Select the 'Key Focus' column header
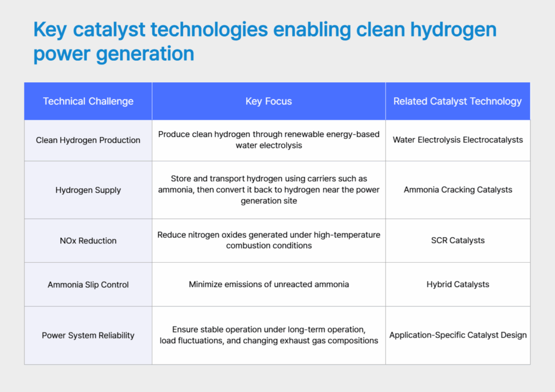Image resolution: width=555 pixels, height=392 pixels. coord(269,101)
